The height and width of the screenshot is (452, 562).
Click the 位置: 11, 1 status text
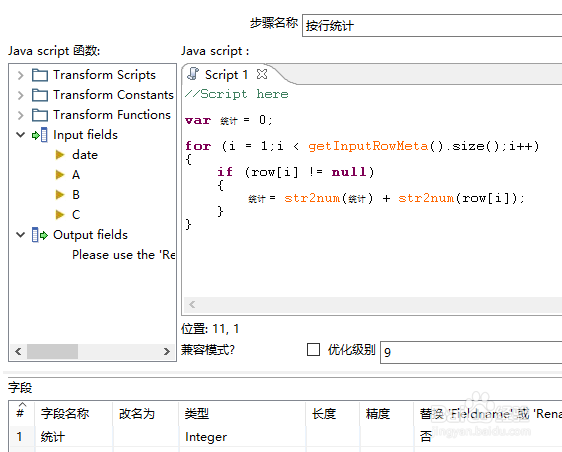210,329
